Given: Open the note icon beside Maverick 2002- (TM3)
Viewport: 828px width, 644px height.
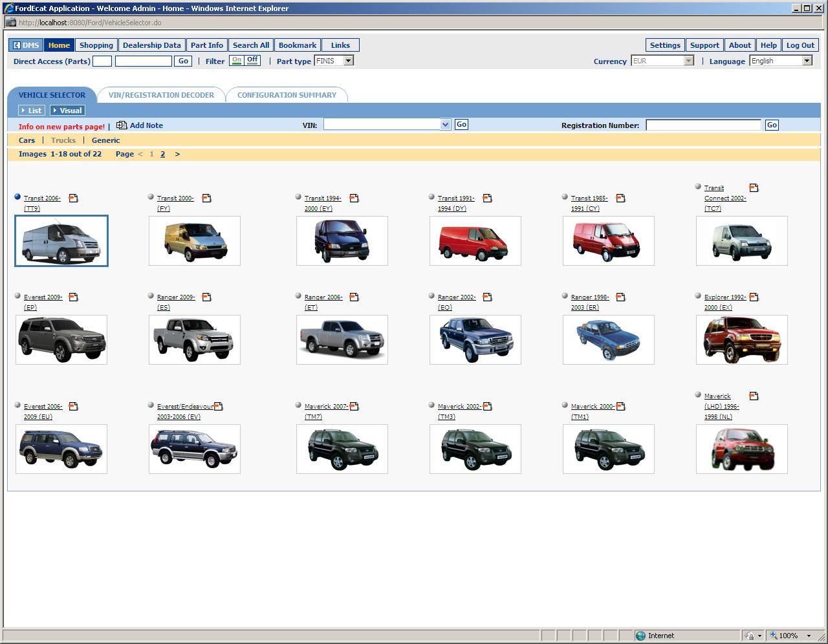Looking at the screenshot, I should point(487,407).
